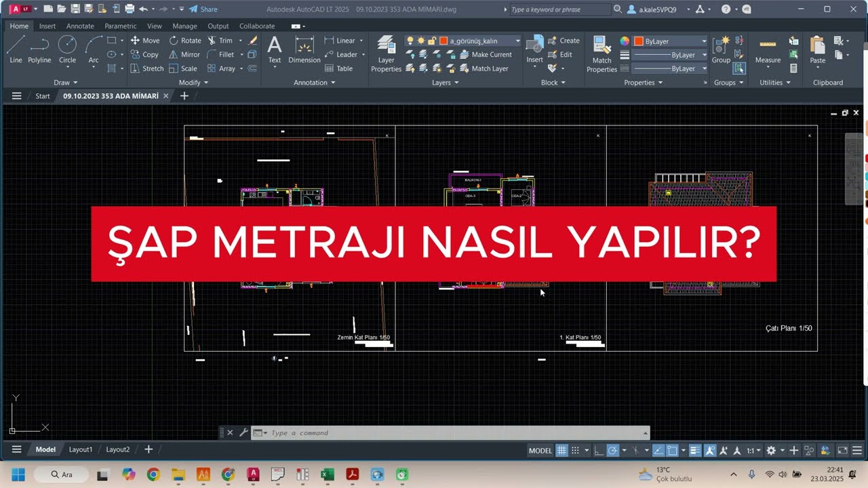This screenshot has height=488, width=868.
Task: Select the Circle tool
Action: [67, 49]
